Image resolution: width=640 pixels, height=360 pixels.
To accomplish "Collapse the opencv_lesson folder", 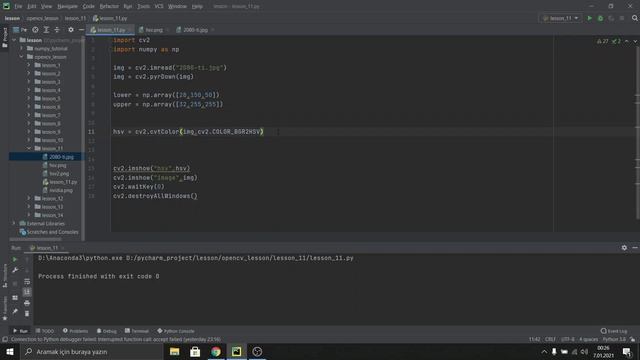I will (x=22, y=57).
